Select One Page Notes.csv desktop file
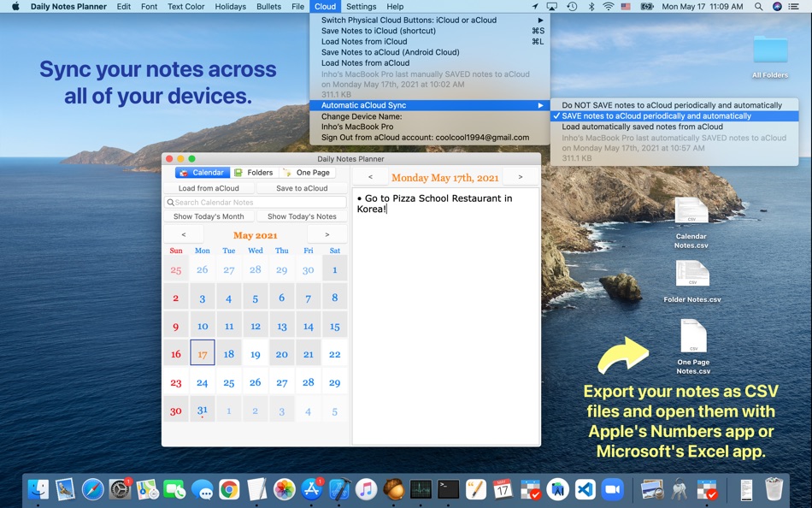Screen dimensions: 812x508 pos(693,346)
